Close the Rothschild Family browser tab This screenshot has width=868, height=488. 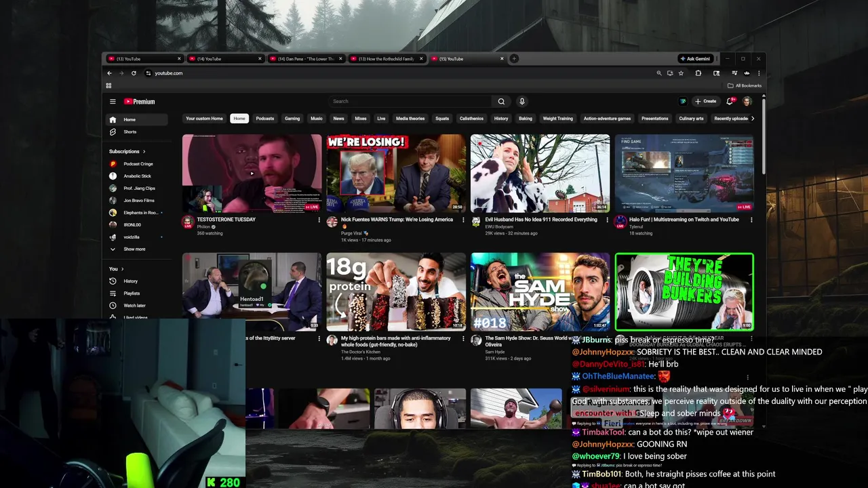pyautogui.click(x=420, y=59)
